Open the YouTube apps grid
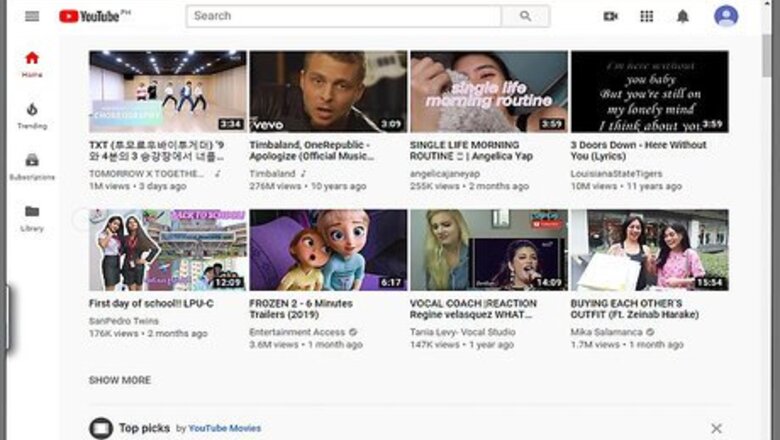The image size is (780, 440). pos(647,16)
